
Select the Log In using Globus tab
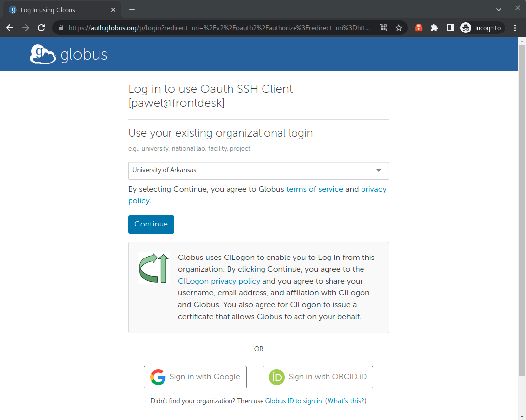pyautogui.click(x=62, y=10)
